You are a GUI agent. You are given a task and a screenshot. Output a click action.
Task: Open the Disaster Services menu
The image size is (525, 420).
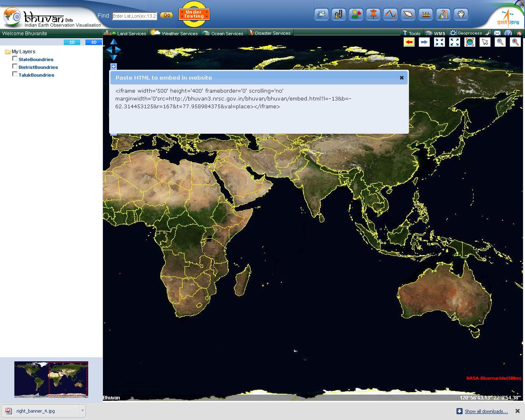point(270,33)
